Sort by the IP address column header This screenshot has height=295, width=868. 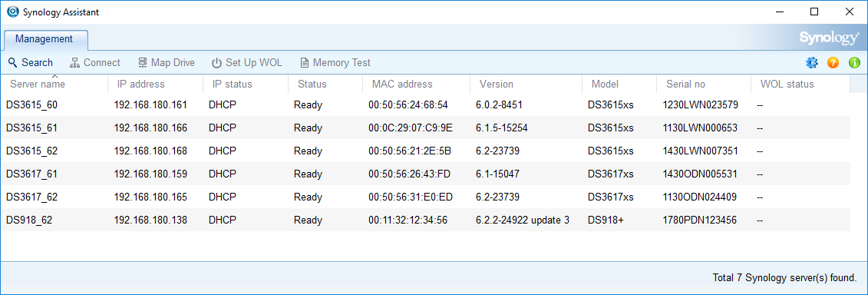pyautogui.click(x=156, y=85)
